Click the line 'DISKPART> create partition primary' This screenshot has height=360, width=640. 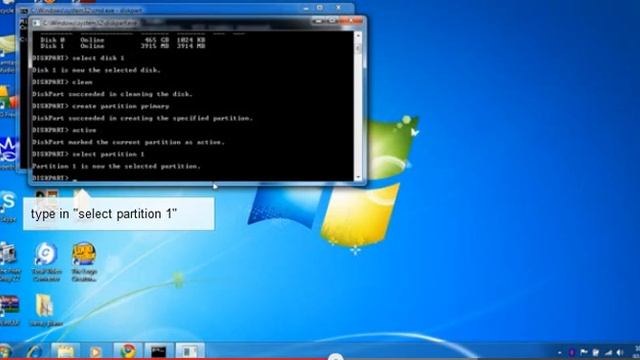pos(100,106)
